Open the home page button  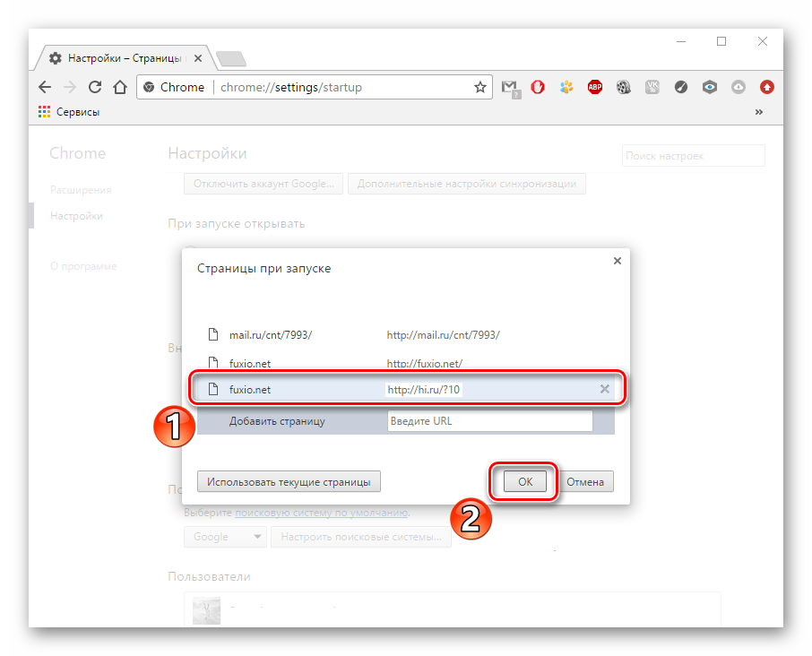120,87
